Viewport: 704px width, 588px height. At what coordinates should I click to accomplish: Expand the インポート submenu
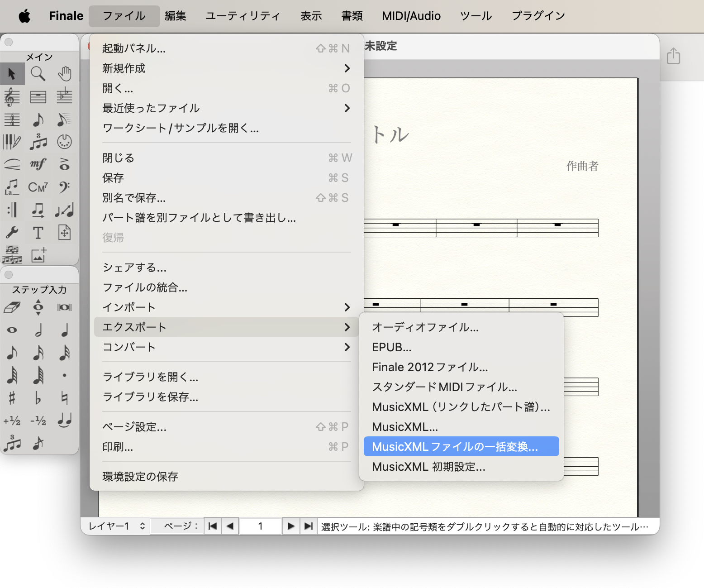(227, 307)
